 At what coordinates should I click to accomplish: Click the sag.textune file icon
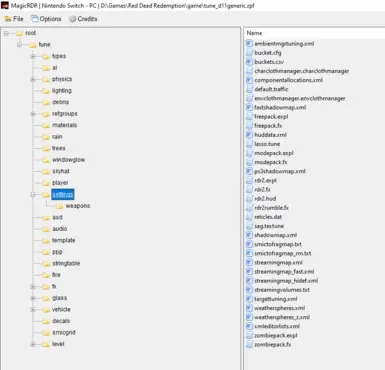(x=249, y=226)
